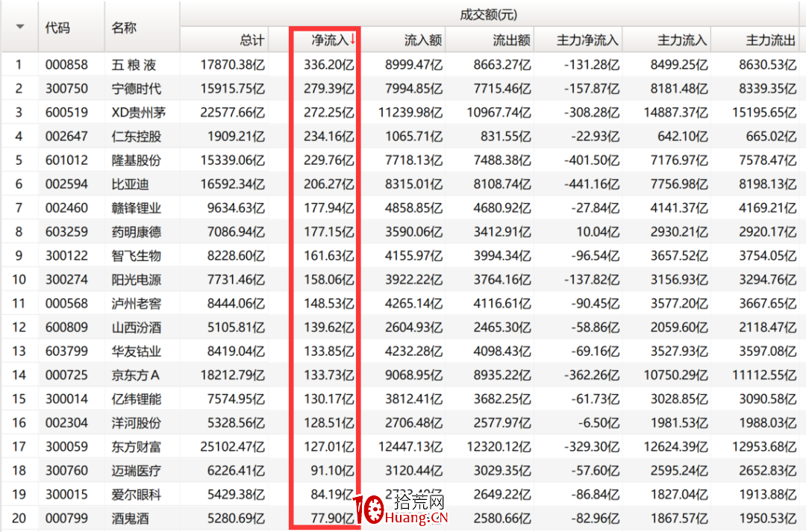Click the 主力净流入 column header

(587, 40)
